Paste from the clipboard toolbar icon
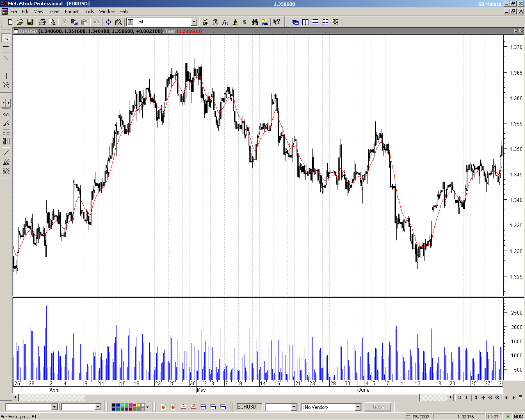Image resolution: width=525 pixels, height=420 pixels. [84, 22]
